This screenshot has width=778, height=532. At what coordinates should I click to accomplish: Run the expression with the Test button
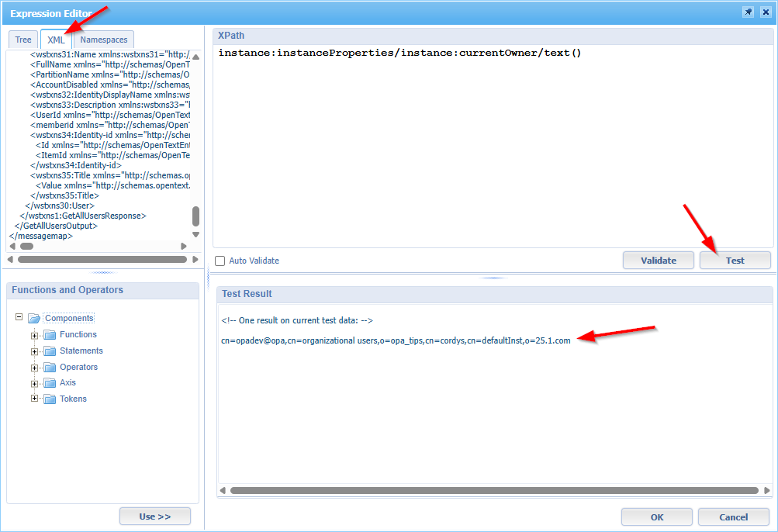[734, 260]
